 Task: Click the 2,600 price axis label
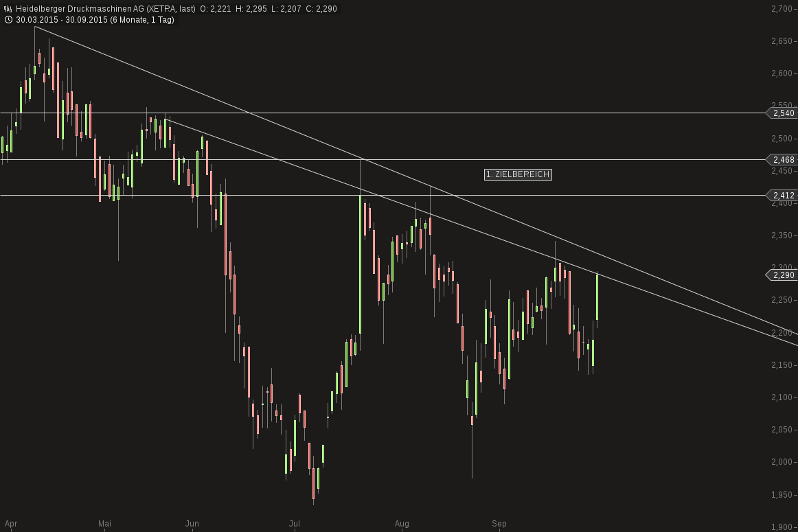(782, 73)
